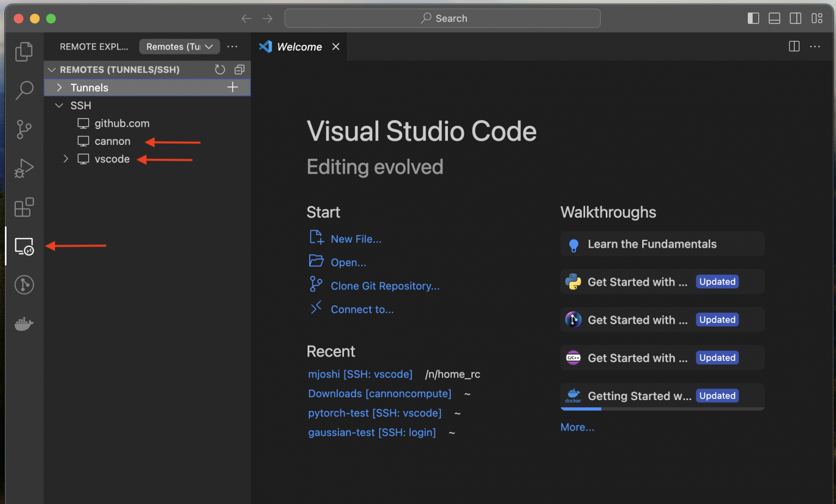Screen dimensions: 836x504
Task: Split the Welcome editor
Action: point(794,46)
